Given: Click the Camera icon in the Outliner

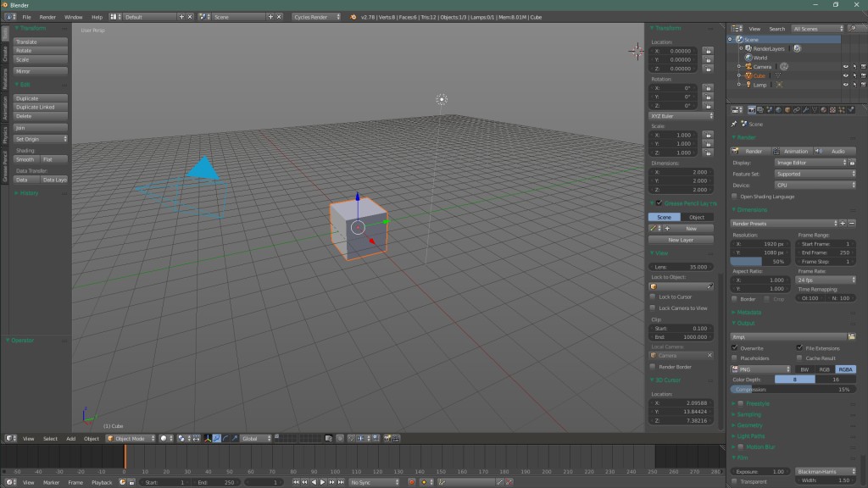Looking at the screenshot, I should [x=748, y=66].
